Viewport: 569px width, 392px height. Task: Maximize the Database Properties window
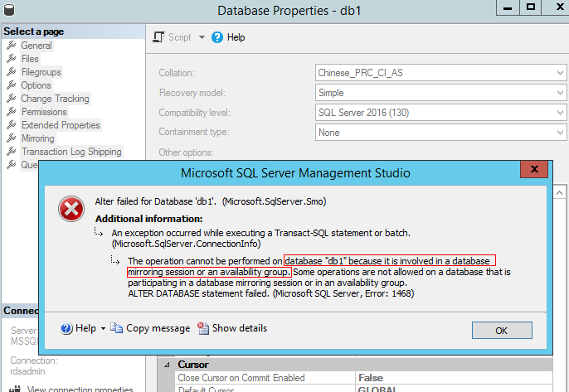pyautogui.click(x=531, y=7)
